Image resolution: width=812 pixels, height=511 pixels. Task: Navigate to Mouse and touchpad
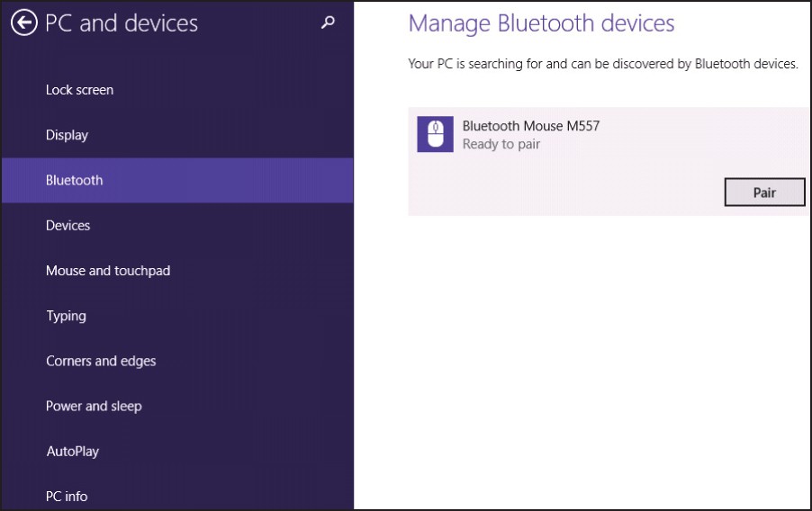click(x=108, y=270)
